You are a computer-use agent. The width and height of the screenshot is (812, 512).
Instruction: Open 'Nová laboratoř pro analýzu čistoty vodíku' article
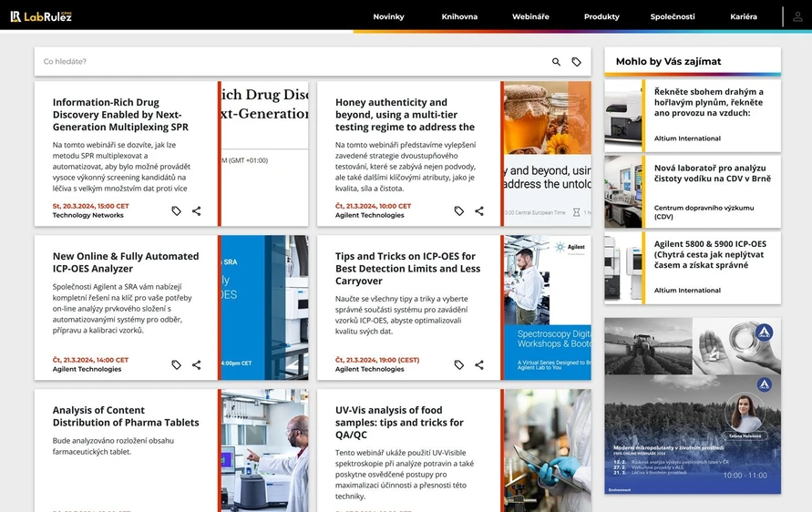pos(712,173)
